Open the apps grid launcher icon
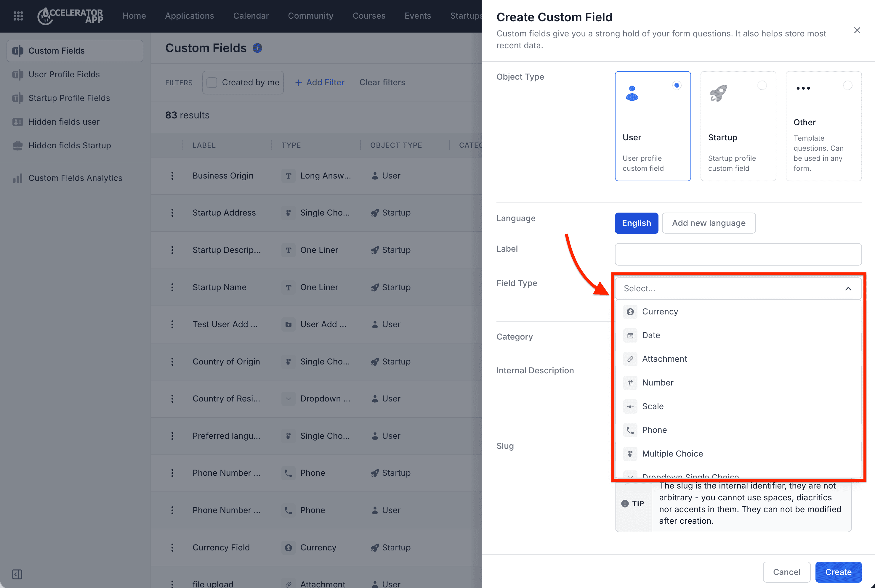Image resolution: width=875 pixels, height=588 pixels. point(18,16)
